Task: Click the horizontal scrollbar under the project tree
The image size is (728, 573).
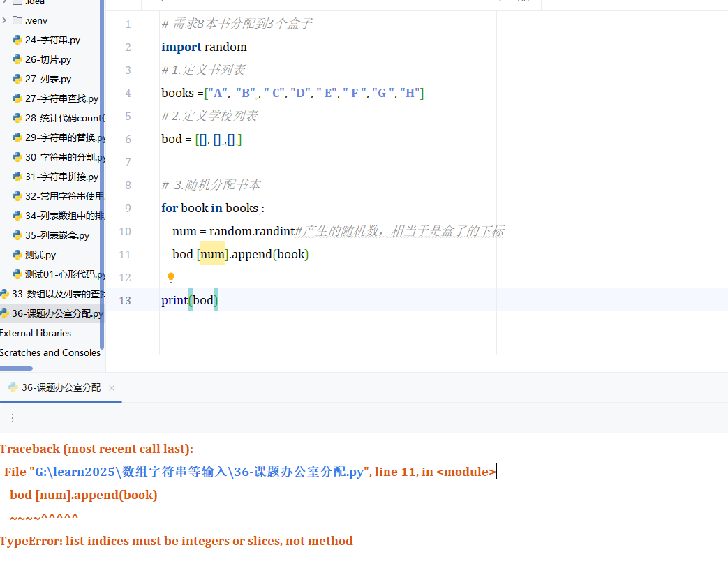Action: click(15, 368)
